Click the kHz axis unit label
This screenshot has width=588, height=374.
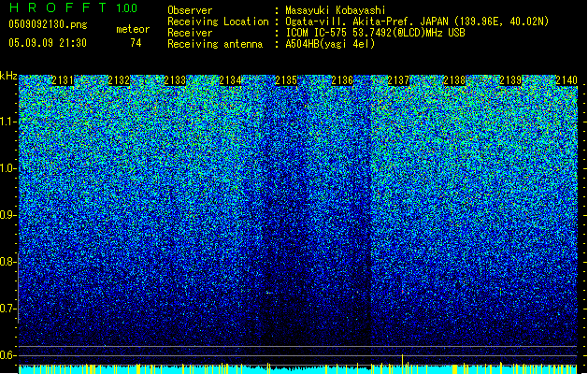(x=8, y=76)
